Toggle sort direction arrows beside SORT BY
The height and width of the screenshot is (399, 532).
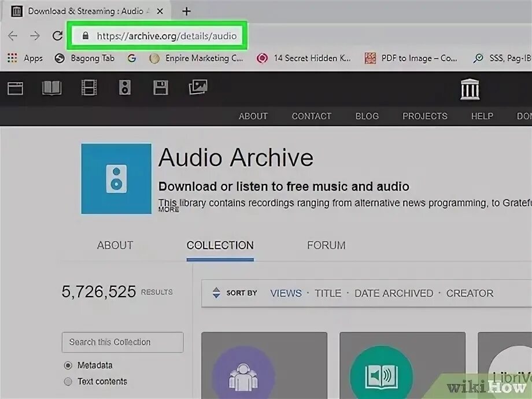pos(216,293)
